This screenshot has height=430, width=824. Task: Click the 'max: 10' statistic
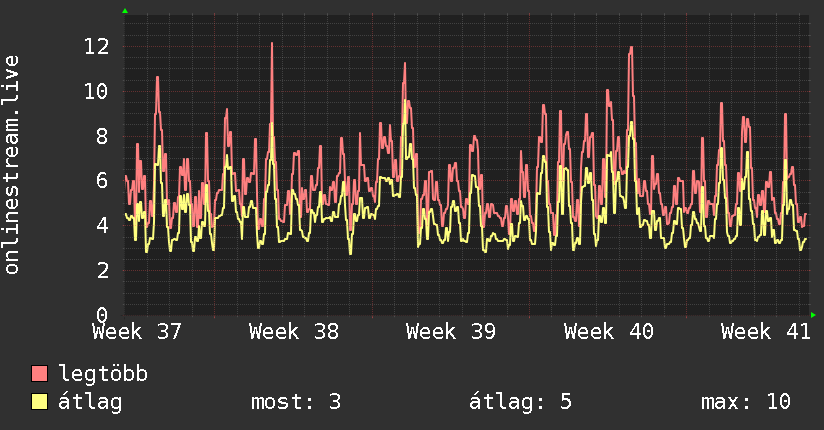tap(746, 402)
